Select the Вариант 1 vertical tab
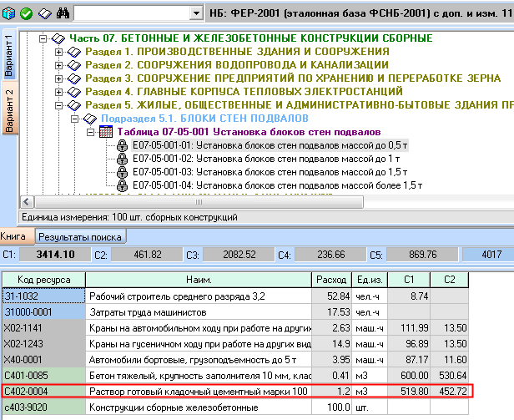Screen dimensions: 514x420 point(8,56)
